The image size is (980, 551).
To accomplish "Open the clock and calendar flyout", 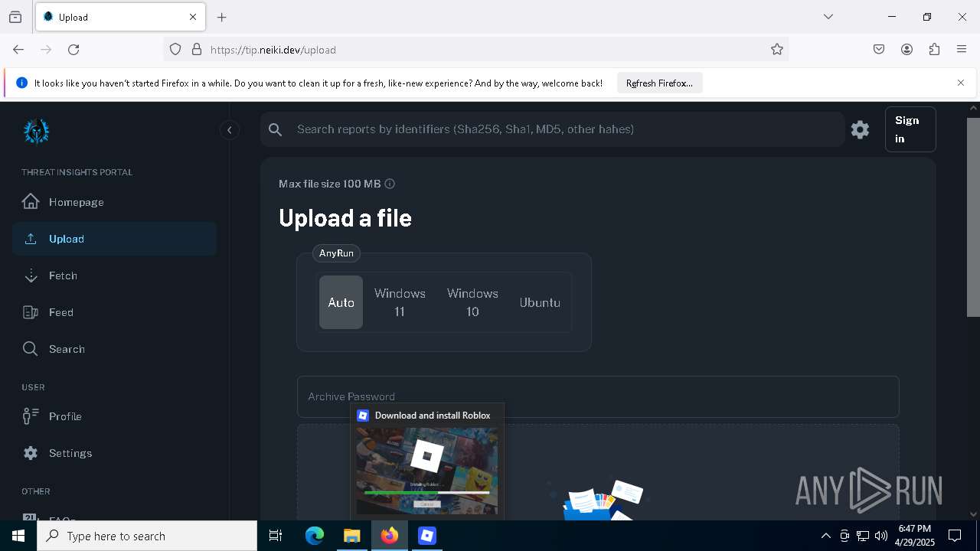I will 915,536.
